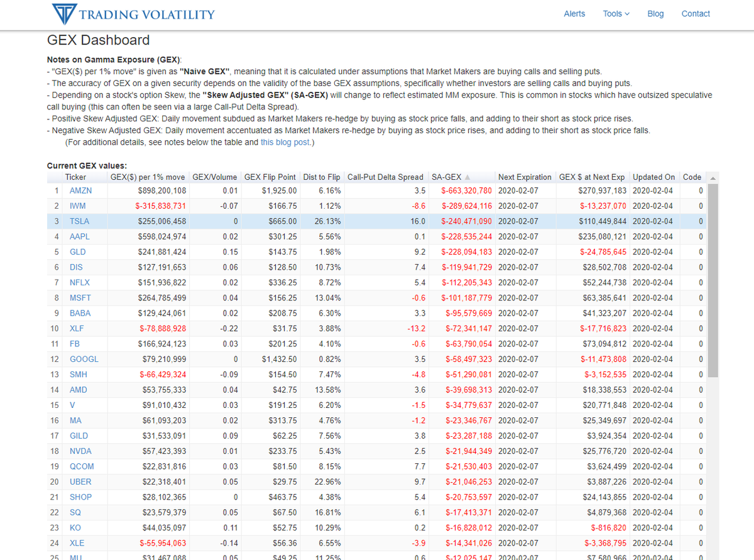
Task: Open the UBER ticker link
Action: coord(80,481)
